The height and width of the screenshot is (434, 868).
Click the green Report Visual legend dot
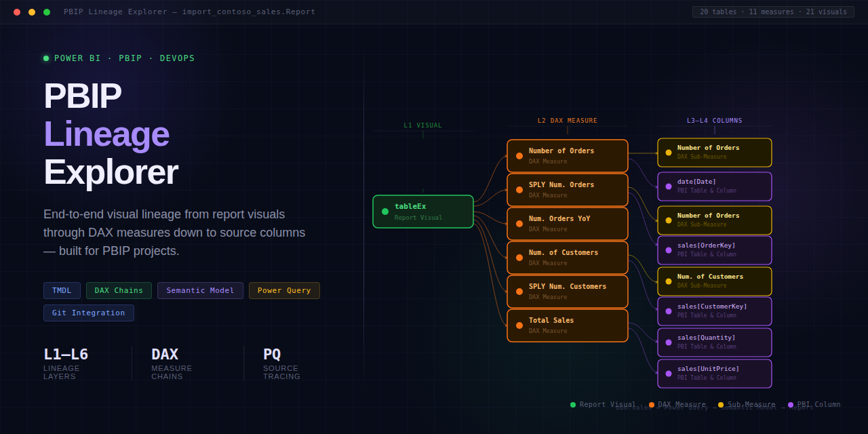click(574, 404)
